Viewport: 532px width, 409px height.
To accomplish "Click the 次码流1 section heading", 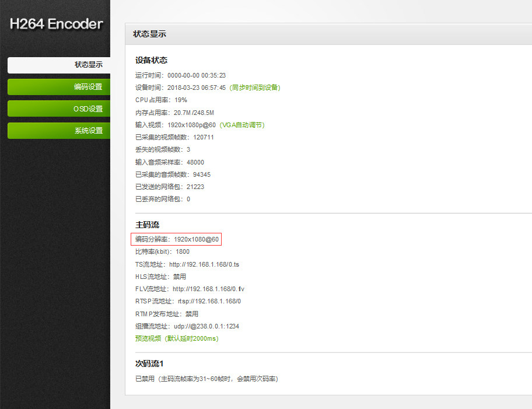I will tap(149, 363).
